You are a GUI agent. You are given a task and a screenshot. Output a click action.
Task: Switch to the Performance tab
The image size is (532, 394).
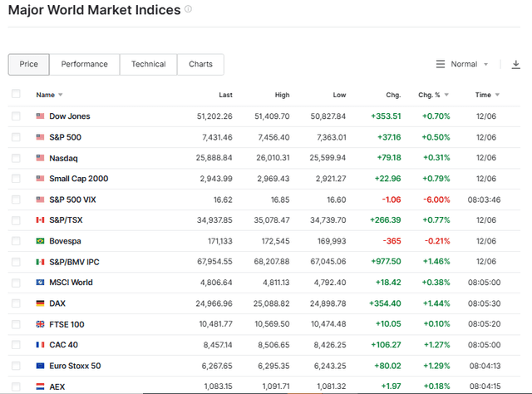[x=85, y=64]
